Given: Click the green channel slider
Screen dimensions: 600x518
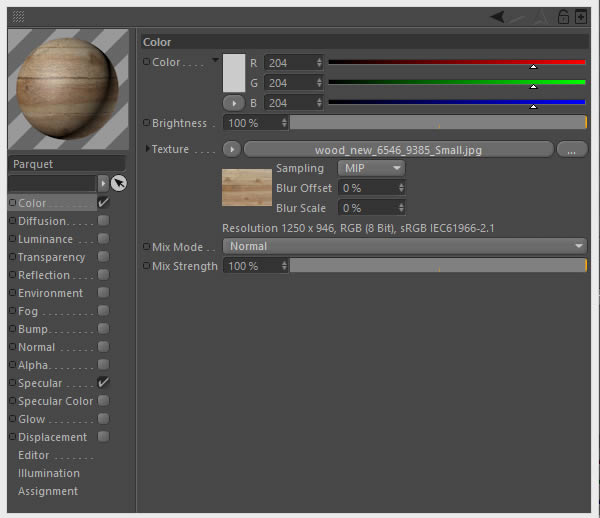Looking at the screenshot, I should click(457, 82).
